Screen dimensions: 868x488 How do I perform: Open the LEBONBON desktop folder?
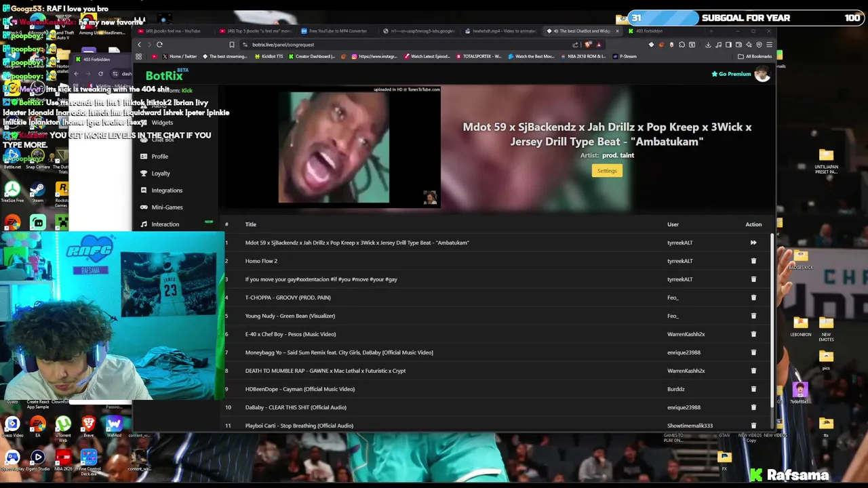pyautogui.click(x=801, y=326)
